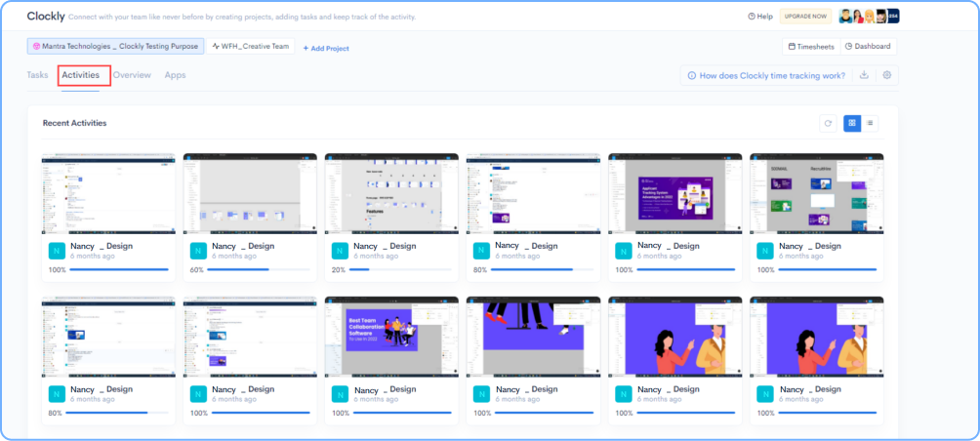Open the Dashboard view
The image size is (980, 441).
coord(867,46)
